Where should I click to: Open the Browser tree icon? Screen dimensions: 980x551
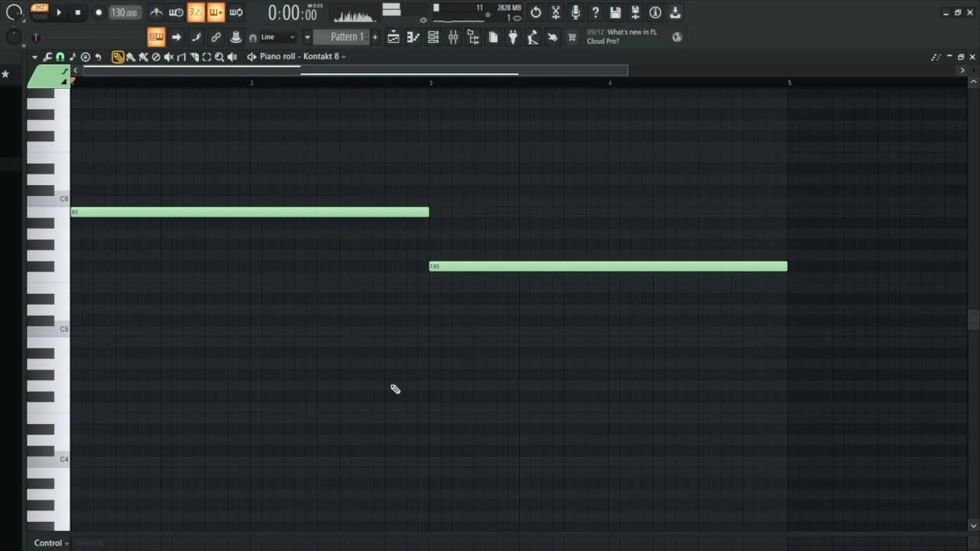(473, 37)
